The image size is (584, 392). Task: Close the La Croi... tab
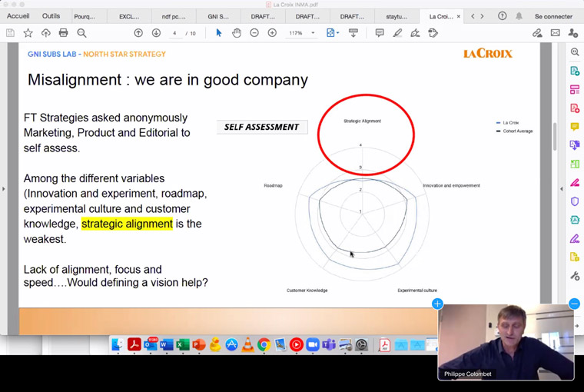(459, 16)
